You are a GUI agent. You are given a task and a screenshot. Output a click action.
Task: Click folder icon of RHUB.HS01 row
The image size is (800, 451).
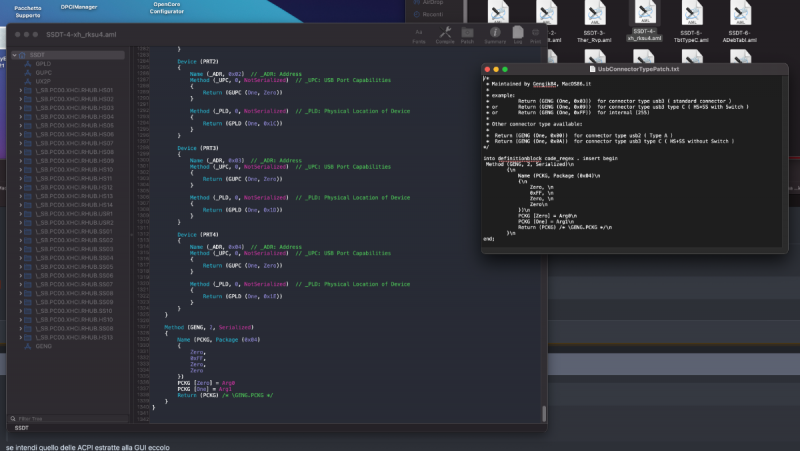(28, 90)
